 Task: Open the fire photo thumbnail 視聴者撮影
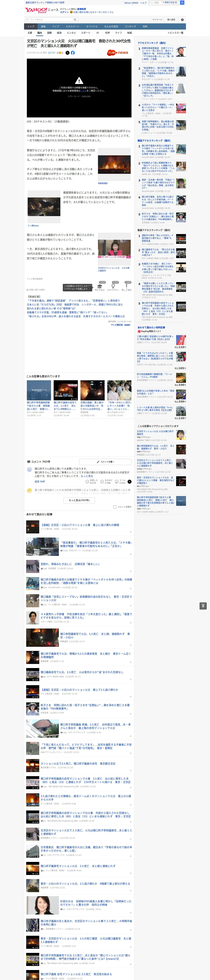point(114,164)
